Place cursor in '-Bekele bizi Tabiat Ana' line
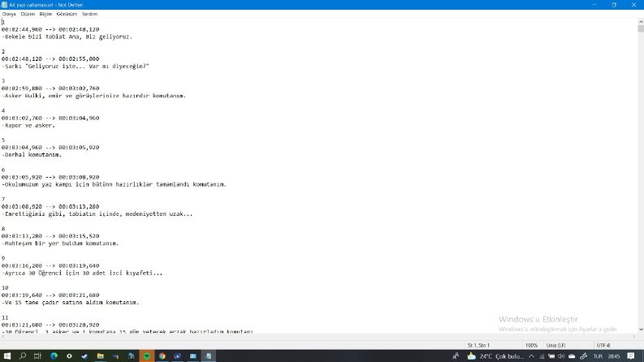Viewport: 644px width, 362px height. click(x=67, y=37)
